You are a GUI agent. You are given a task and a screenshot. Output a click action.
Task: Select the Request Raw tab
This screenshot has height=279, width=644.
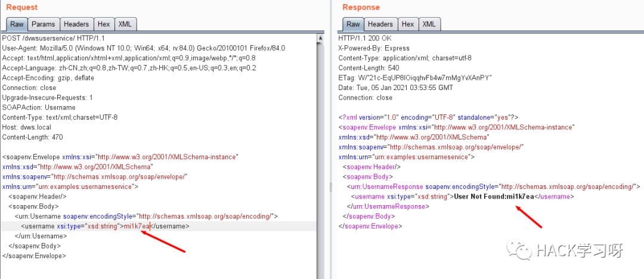(17, 24)
